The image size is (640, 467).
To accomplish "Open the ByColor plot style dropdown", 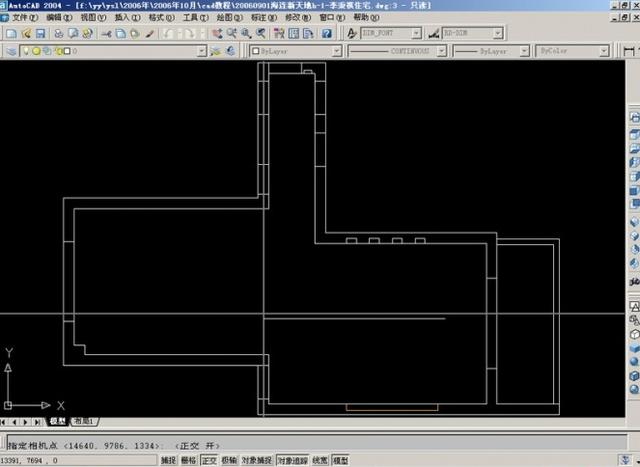I will pos(604,51).
